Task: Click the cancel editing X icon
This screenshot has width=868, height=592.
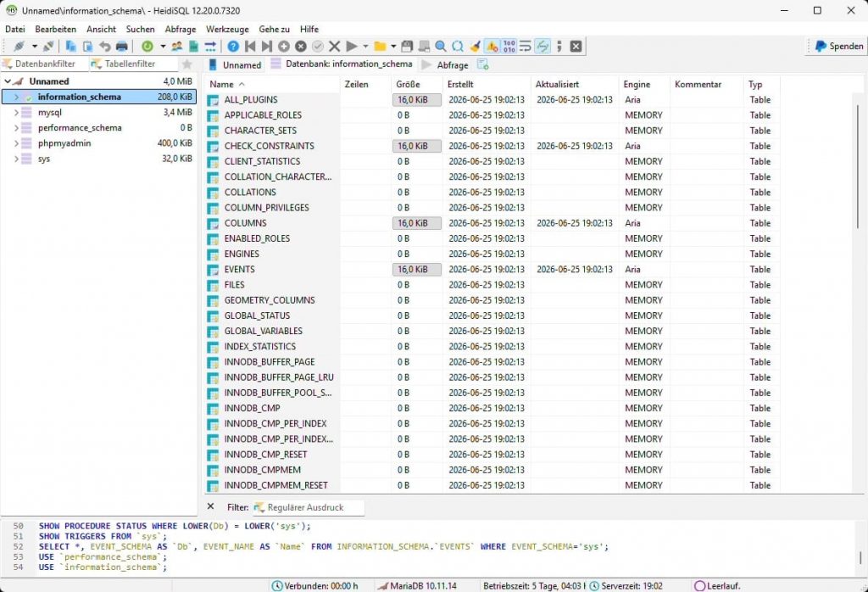Action: coord(334,47)
